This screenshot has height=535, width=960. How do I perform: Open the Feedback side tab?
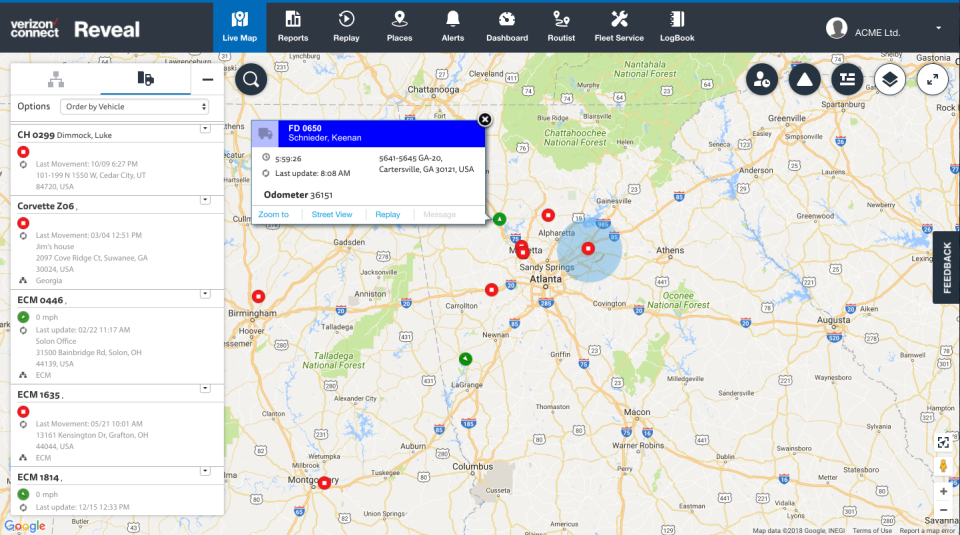(947, 268)
